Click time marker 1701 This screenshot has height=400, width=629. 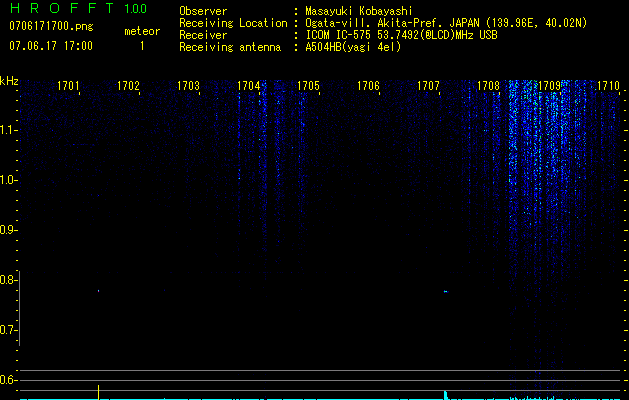coord(68,86)
